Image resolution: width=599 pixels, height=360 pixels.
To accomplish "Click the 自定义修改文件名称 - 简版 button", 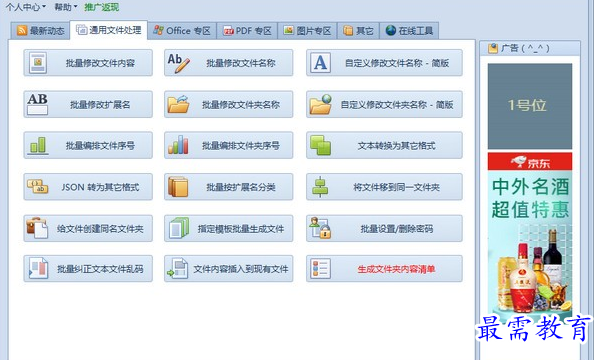I will pyautogui.click(x=384, y=63).
